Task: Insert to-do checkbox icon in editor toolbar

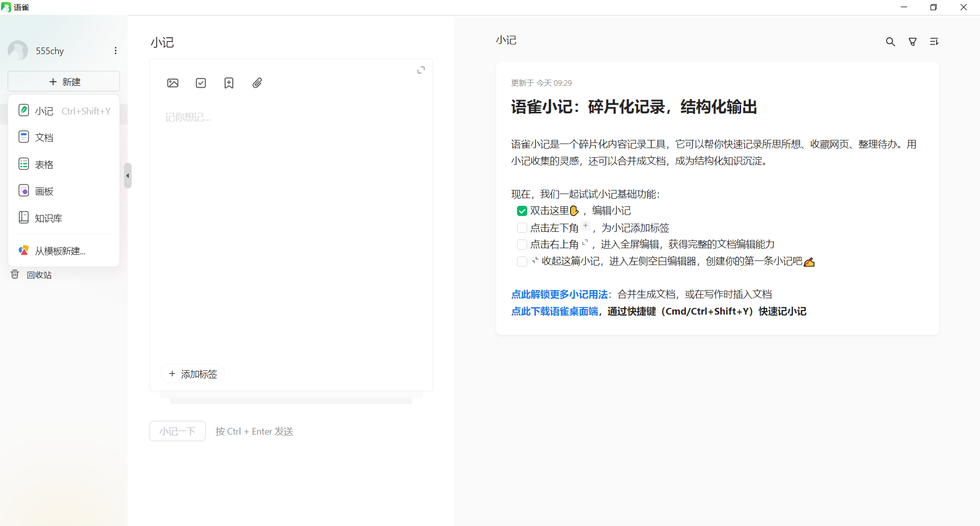Action: click(x=201, y=83)
